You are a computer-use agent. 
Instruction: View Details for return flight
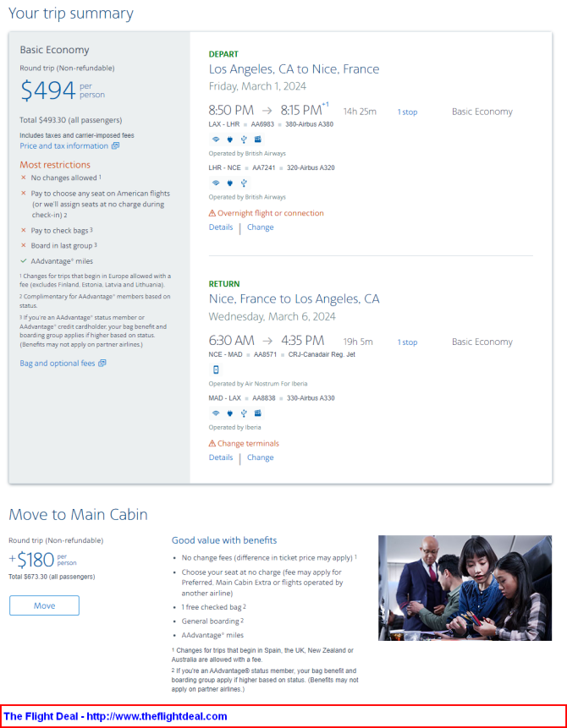point(221,457)
